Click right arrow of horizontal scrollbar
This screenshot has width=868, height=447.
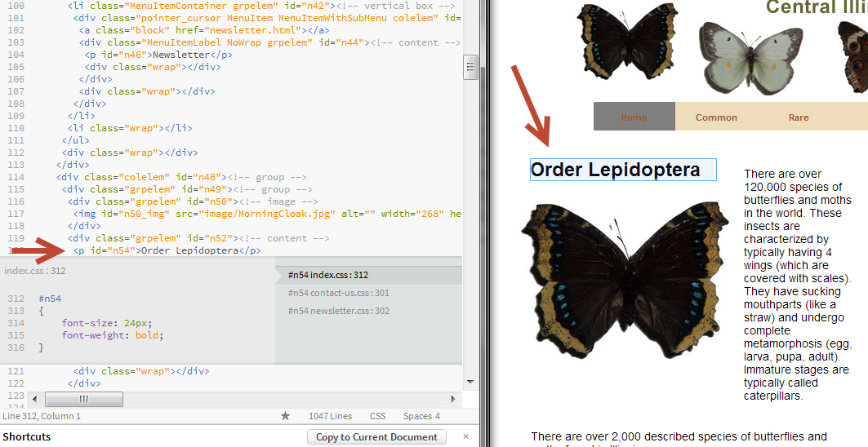(x=453, y=399)
